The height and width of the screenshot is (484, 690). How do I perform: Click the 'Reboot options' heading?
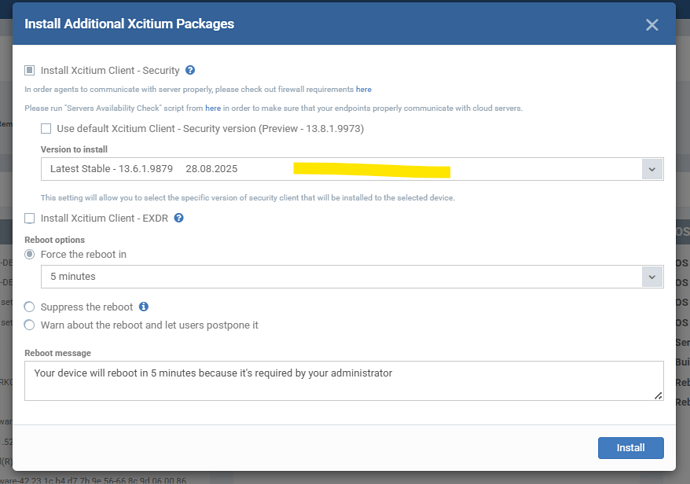[55, 240]
